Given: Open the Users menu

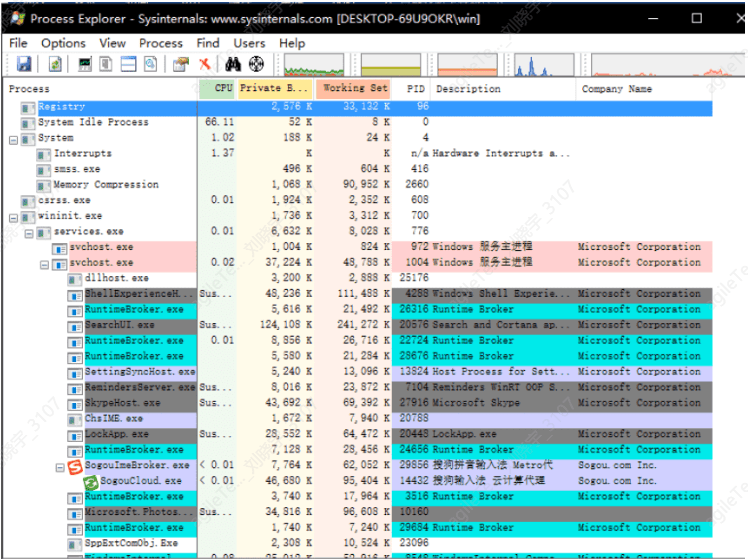Looking at the screenshot, I should click(x=249, y=43).
